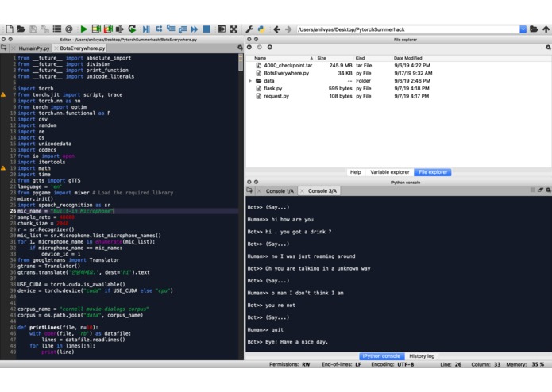Close the HumainPy.py tab
Image resolution: width=552 pixels, height=392 pixels.
14,48
